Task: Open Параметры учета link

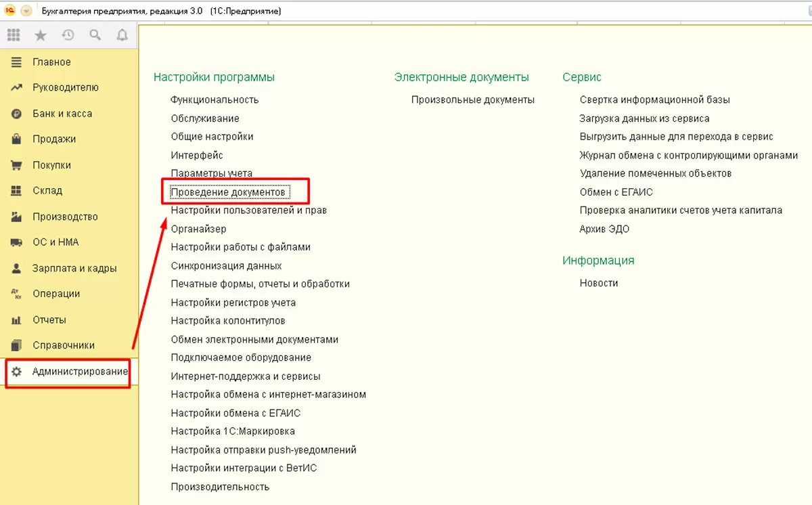Action: [x=212, y=173]
